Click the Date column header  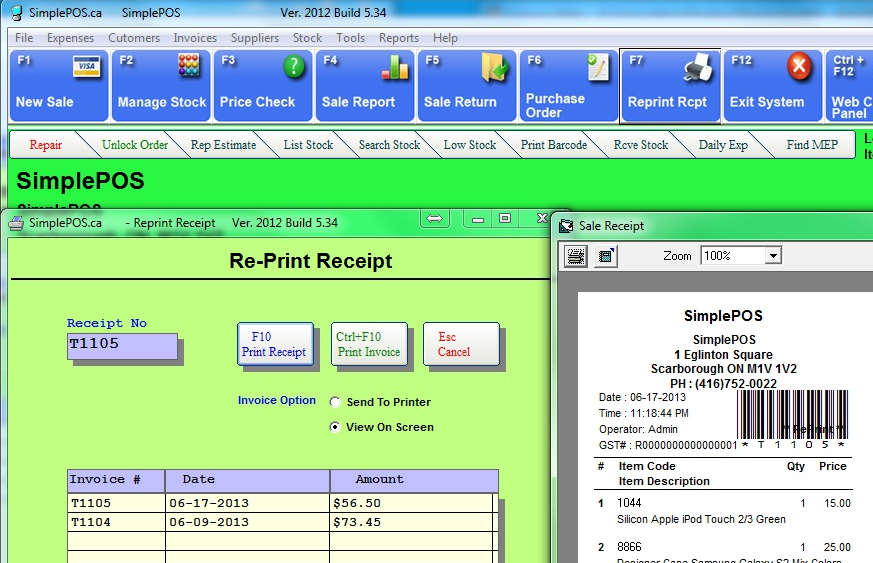247,480
